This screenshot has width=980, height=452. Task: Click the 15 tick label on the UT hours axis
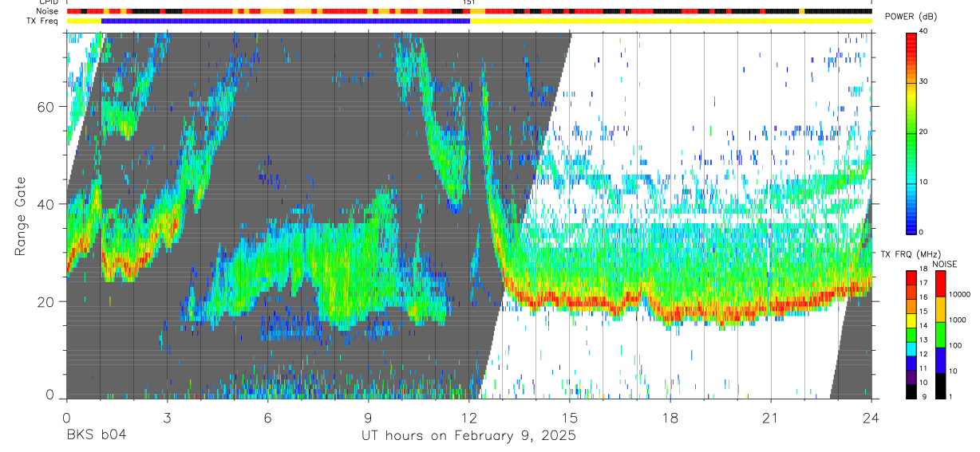(569, 417)
